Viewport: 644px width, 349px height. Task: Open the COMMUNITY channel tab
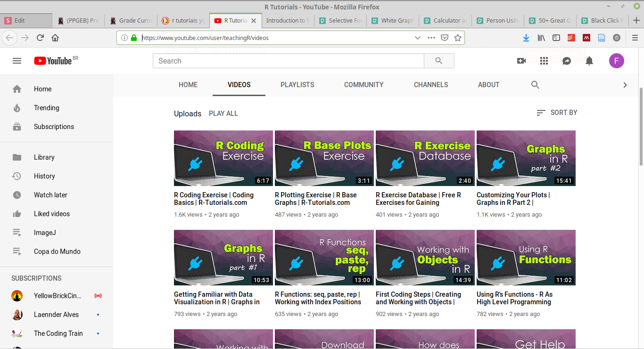(x=364, y=85)
